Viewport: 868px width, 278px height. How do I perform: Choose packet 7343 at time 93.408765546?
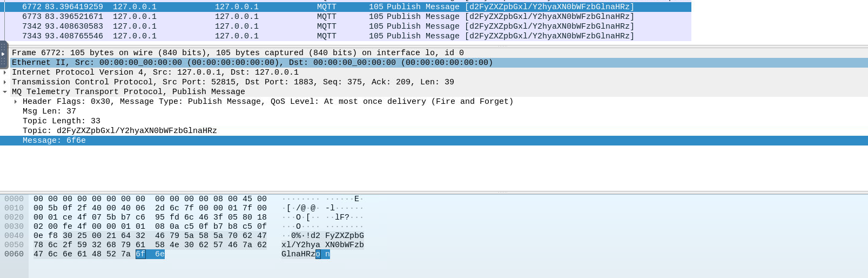(346, 36)
